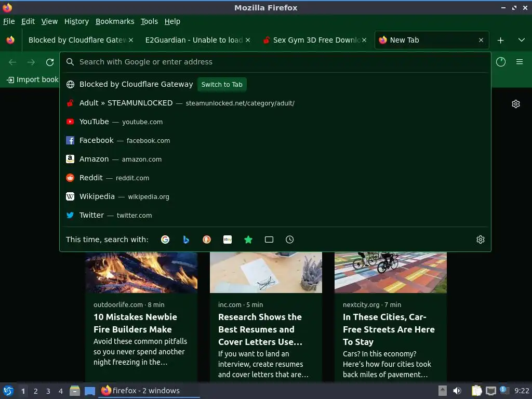Search bookmarks via green star icon
The image size is (532, 399).
click(x=248, y=240)
